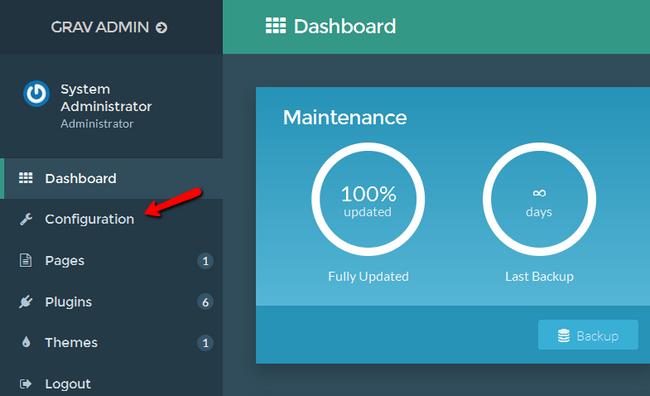Screen dimensions: 650x396
Task: Click the Themes droplet icon
Action: click(x=26, y=342)
